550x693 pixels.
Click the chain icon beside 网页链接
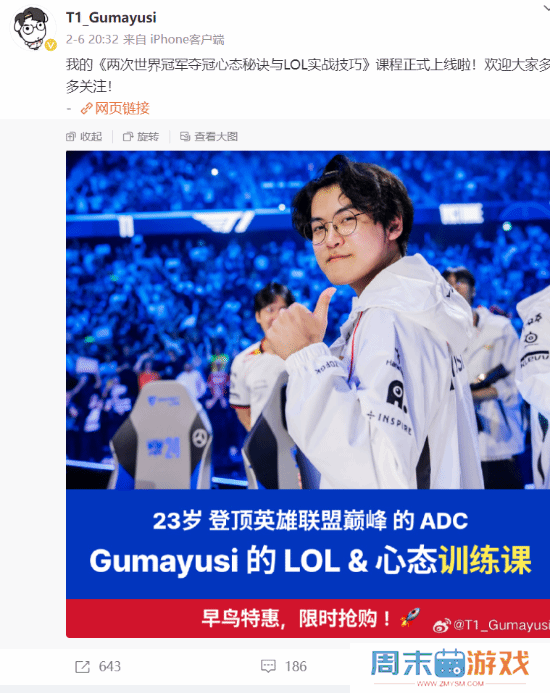[86, 109]
